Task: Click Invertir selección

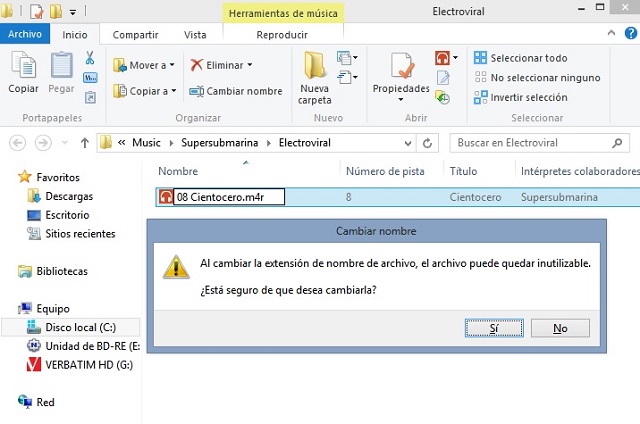Action: [520, 97]
